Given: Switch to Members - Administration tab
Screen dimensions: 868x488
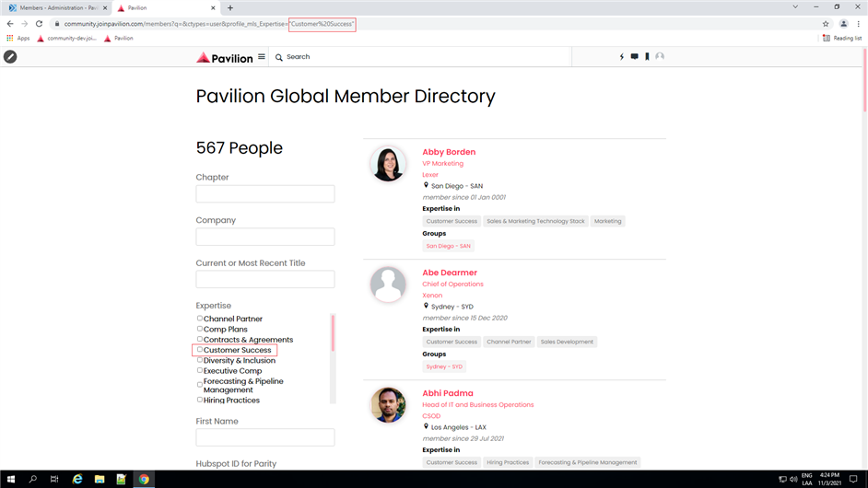Looking at the screenshot, I should (x=55, y=7).
